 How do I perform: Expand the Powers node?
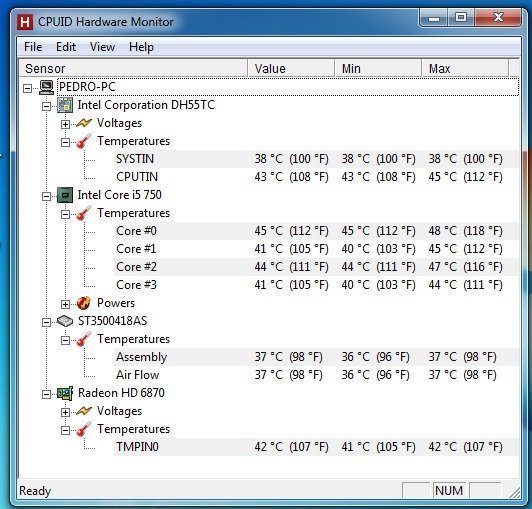tap(65, 304)
